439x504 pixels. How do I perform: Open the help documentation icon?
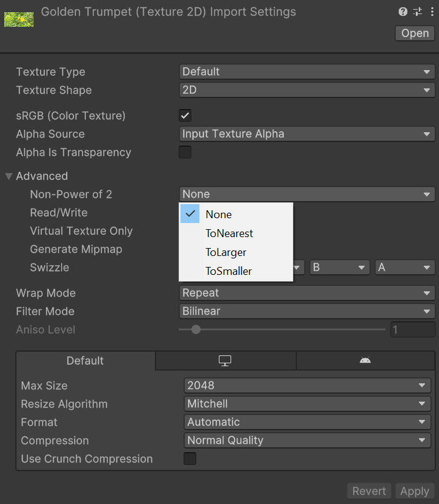pos(402,12)
